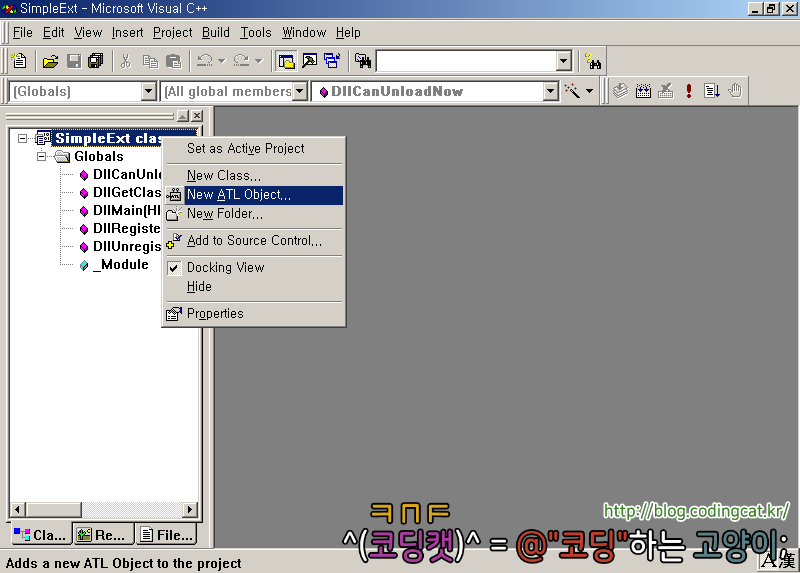Open the View menu
This screenshot has height=573, width=800.
[x=88, y=33]
